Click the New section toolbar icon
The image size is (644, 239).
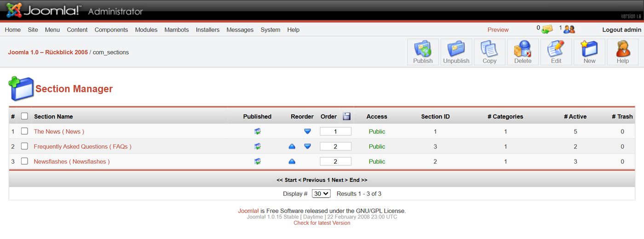pyautogui.click(x=589, y=52)
